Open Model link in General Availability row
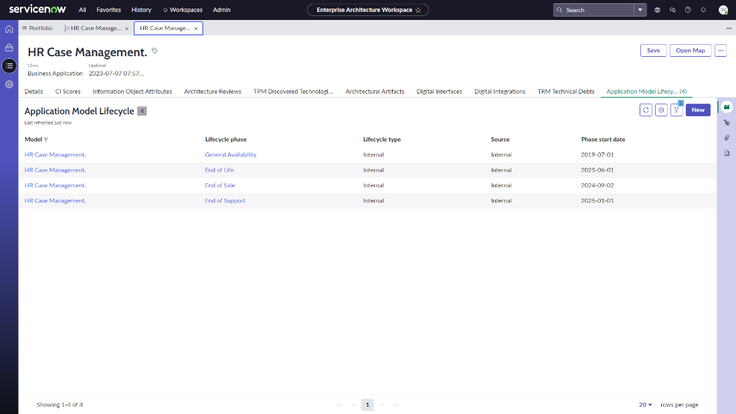Image resolution: width=736 pixels, height=414 pixels. (55, 154)
